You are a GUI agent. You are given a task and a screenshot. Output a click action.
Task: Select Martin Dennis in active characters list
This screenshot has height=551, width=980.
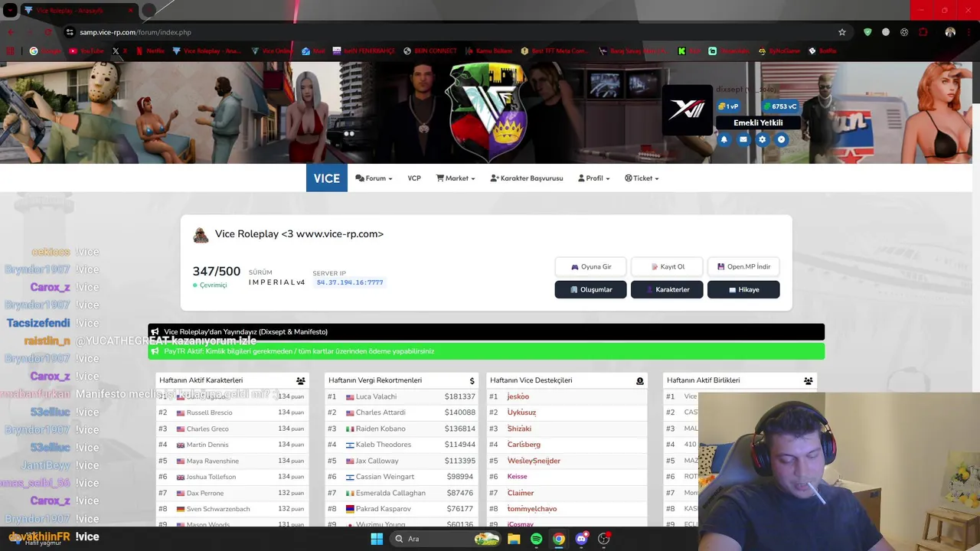[207, 445]
